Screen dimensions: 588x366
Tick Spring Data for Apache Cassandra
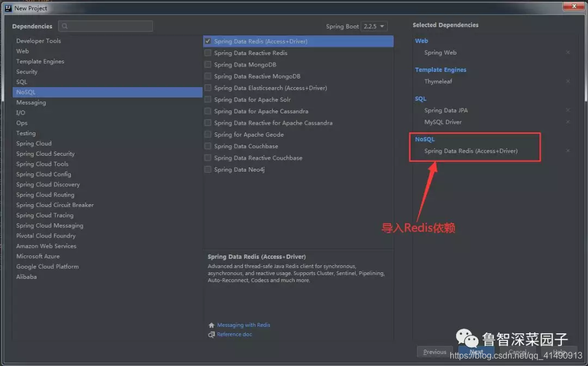tap(207, 111)
